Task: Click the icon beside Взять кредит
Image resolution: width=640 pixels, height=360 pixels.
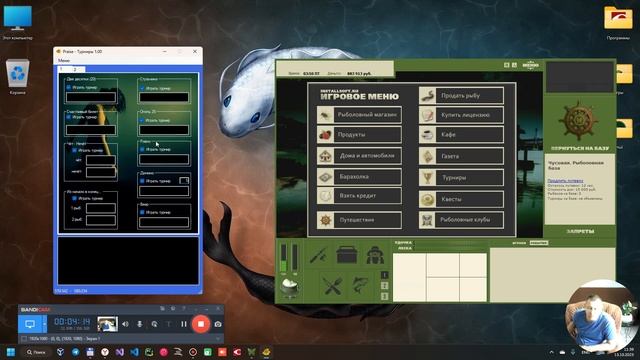Action: (x=325, y=196)
